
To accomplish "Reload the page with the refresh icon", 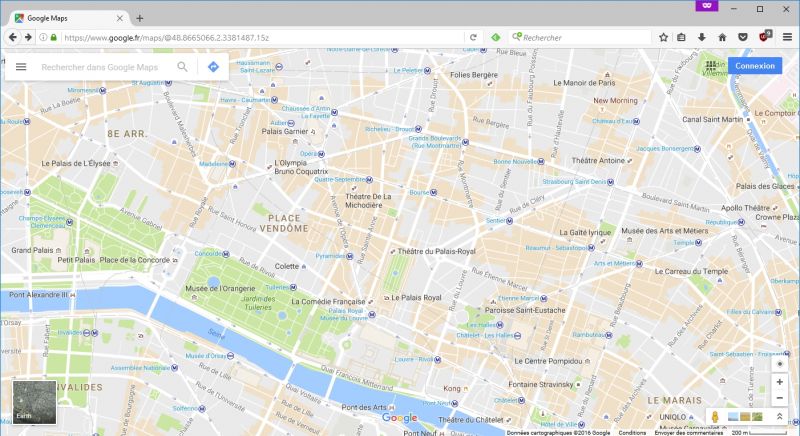I will [473, 37].
